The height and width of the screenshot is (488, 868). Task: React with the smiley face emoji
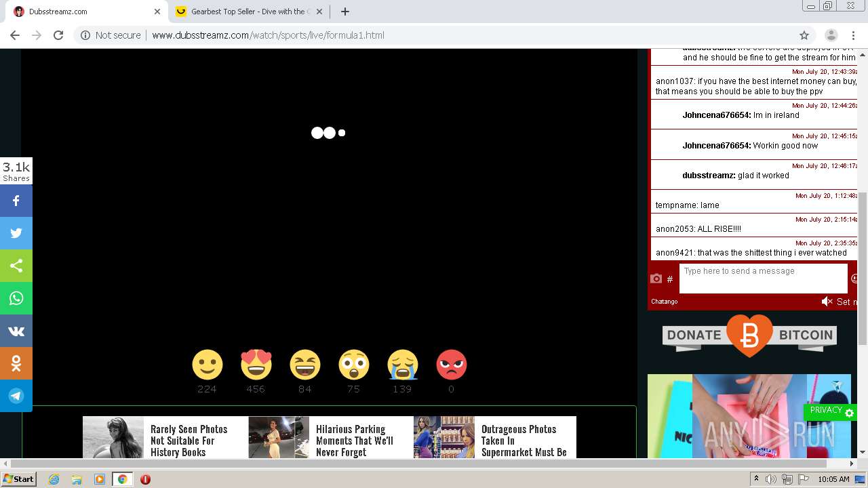click(x=208, y=365)
